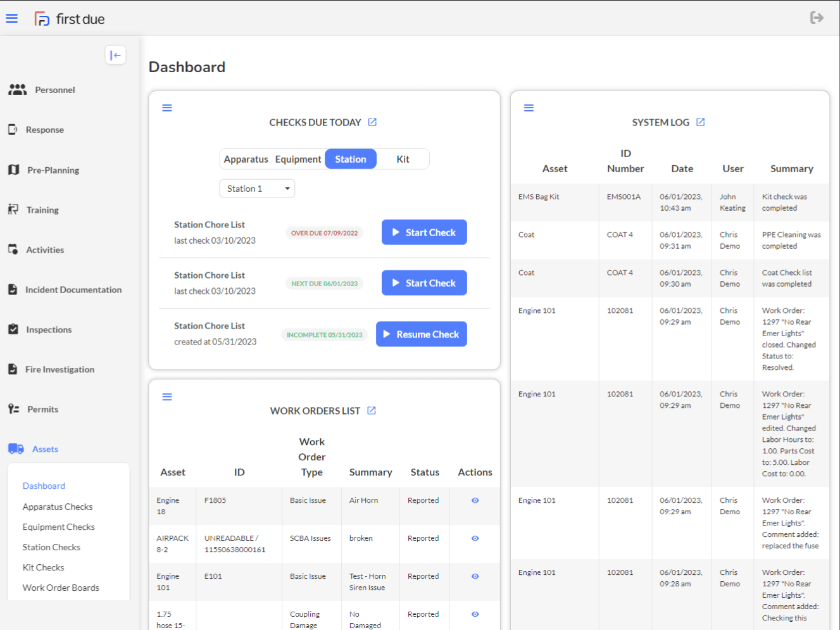Viewport: 840px width, 630px height.
Task: Click the PPE Cleaning was completed summary
Action: [x=791, y=241]
